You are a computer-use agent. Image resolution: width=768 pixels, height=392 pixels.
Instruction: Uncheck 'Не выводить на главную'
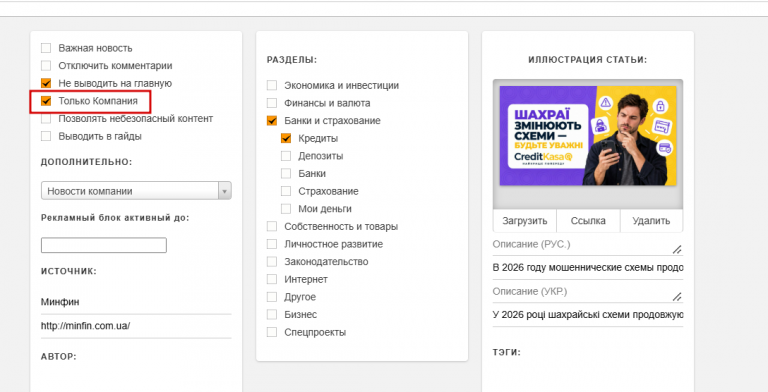(46, 83)
